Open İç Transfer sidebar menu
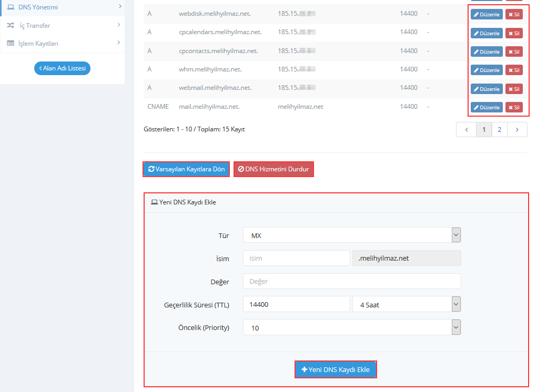The height and width of the screenshot is (392, 537). (62, 25)
